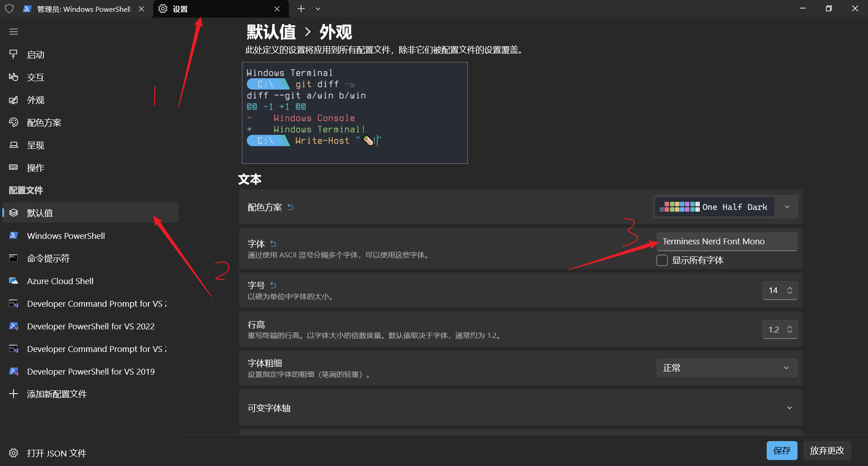
Task: Click the Developer PowerShell for VS 2019 icon
Action: (14, 371)
